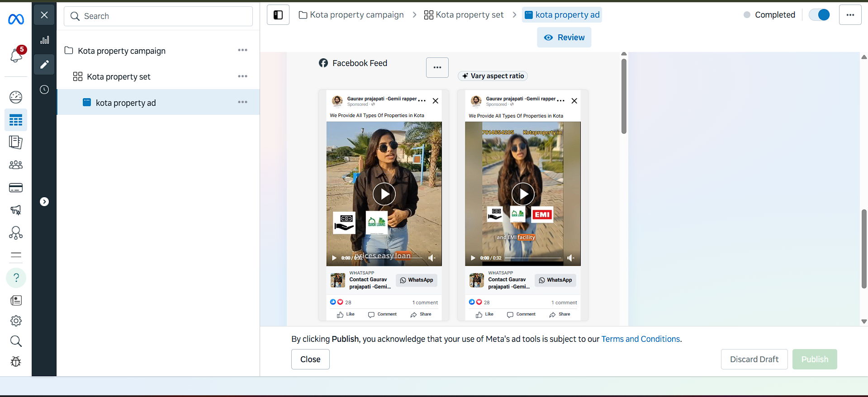Open options for Kota property campaign
The image size is (868, 397).
point(242,50)
